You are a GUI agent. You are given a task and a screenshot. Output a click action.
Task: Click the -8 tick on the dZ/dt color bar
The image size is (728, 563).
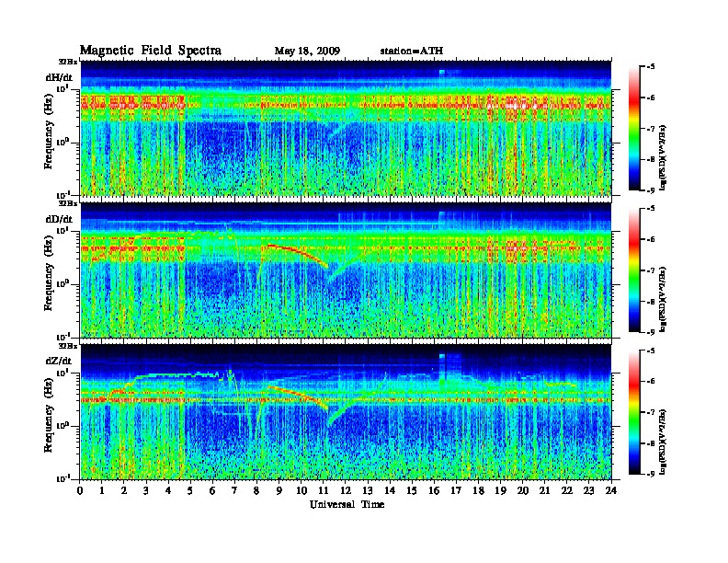point(651,442)
